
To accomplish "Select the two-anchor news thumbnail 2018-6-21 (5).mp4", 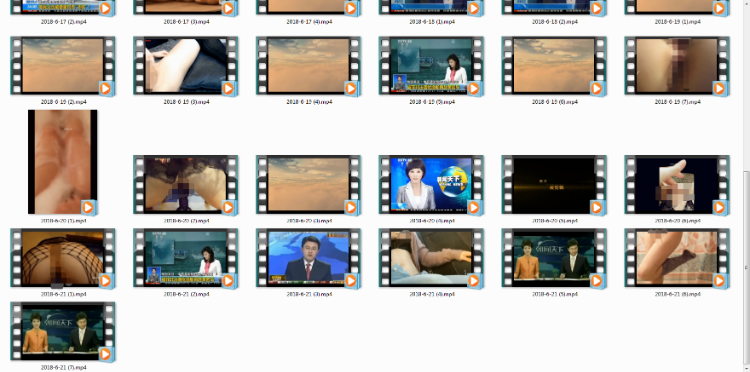I will (554, 258).
